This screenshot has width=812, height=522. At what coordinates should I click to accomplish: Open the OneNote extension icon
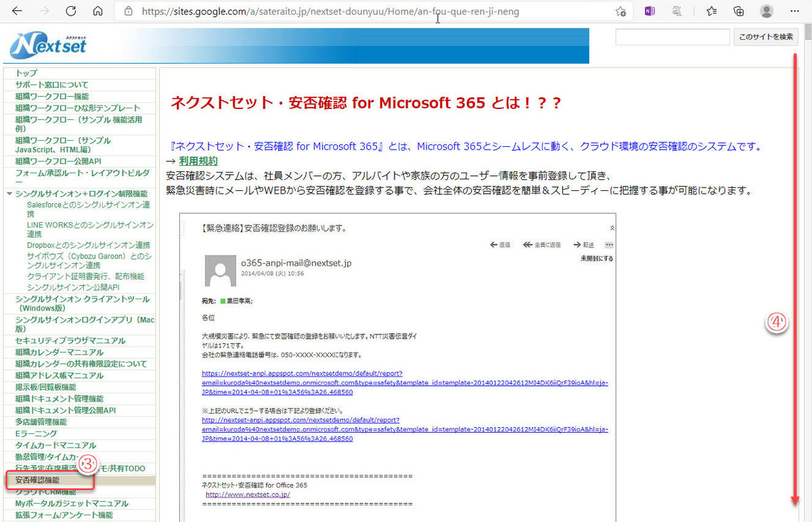pos(650,12)
